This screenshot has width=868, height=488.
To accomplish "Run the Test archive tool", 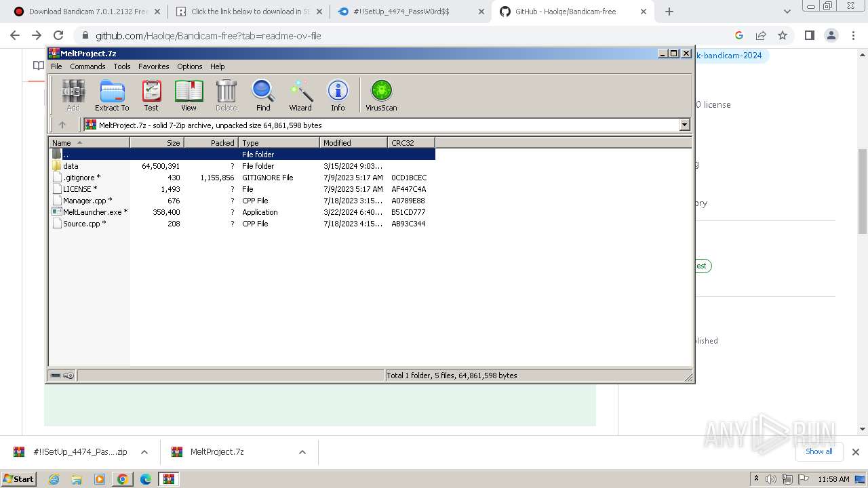I will [151, 95].
